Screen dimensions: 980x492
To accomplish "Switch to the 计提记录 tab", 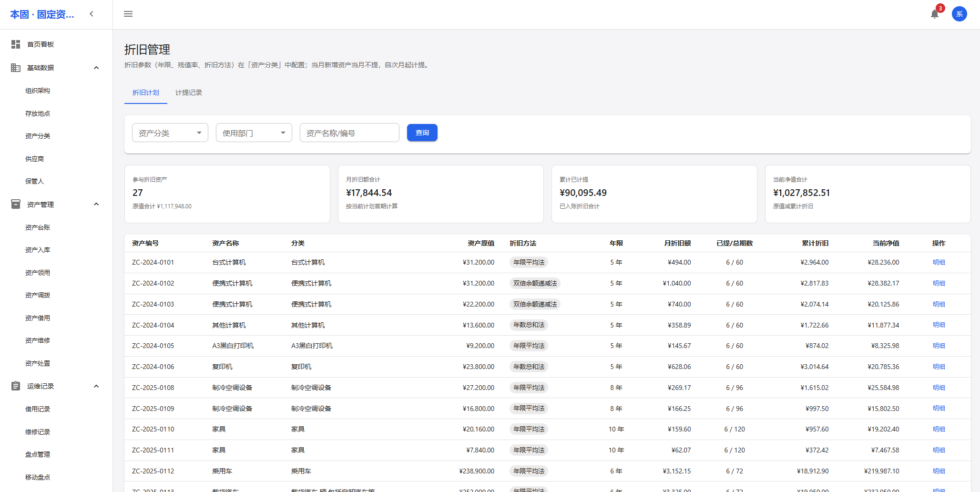I will click(189, 92).
